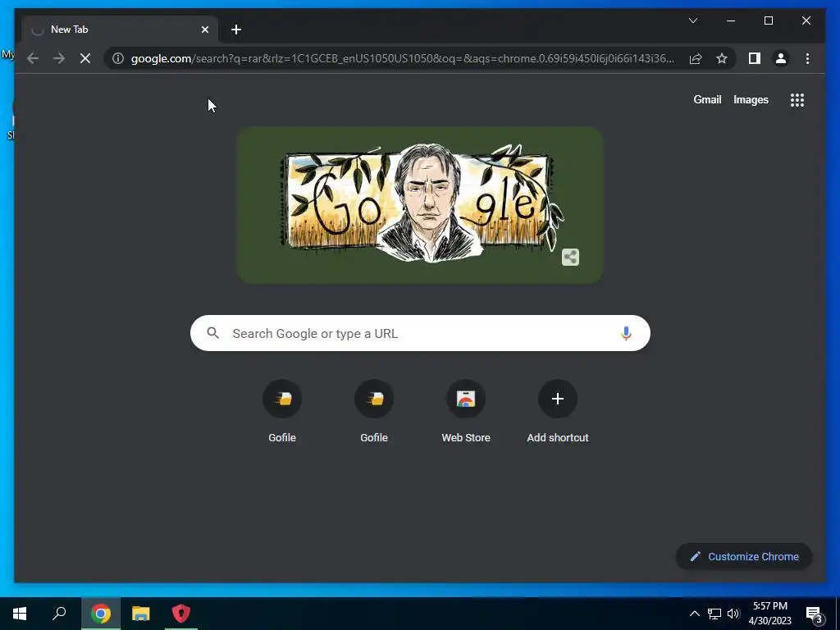Click the magnifier icon in search box
This screenshot has width=840, height=630.
click(x=212, y=333)
